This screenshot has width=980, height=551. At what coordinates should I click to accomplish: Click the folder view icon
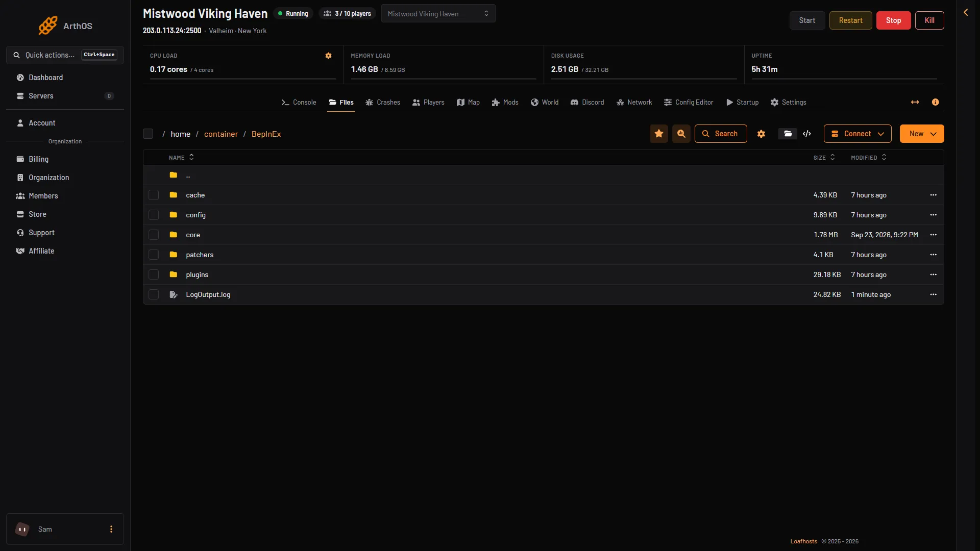pos(788,134)
